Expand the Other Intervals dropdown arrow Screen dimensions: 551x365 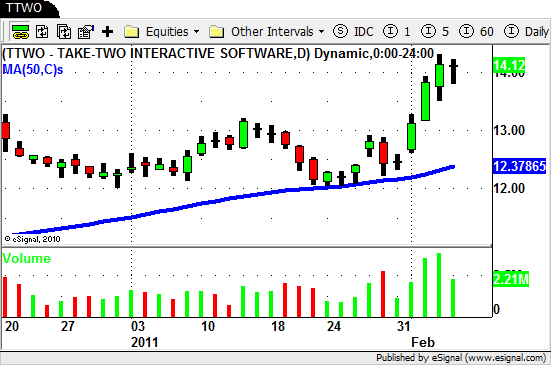tap(321, 32)
